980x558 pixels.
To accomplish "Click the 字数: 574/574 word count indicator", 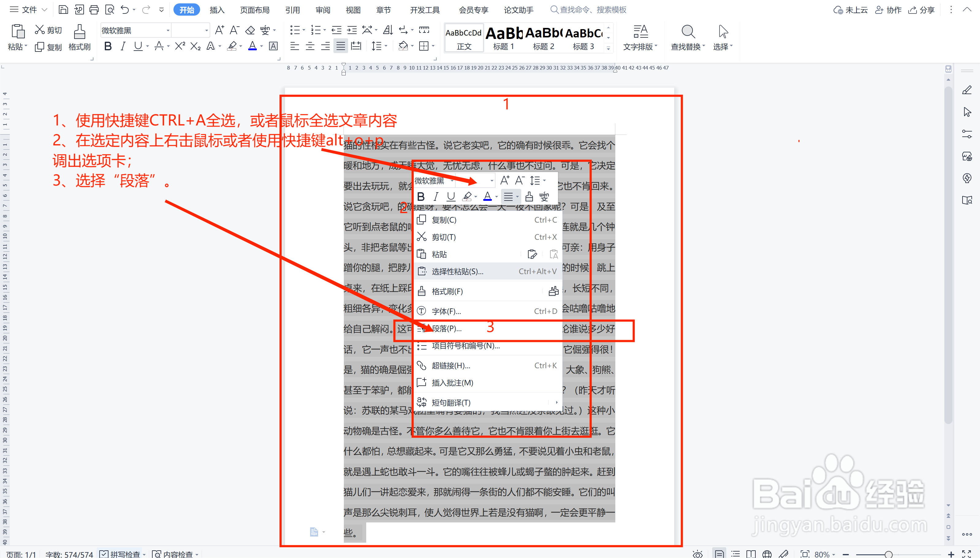I will [x=69, y=554].
